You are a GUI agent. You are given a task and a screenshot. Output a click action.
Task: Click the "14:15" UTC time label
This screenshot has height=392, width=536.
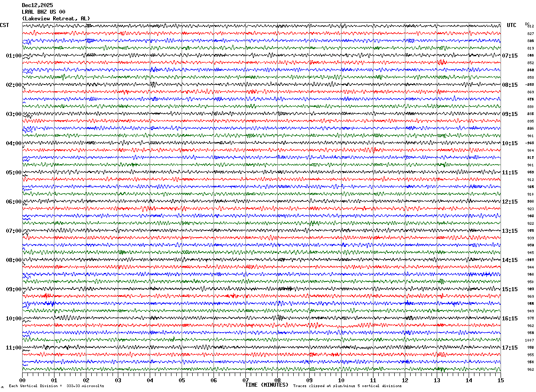510,260
